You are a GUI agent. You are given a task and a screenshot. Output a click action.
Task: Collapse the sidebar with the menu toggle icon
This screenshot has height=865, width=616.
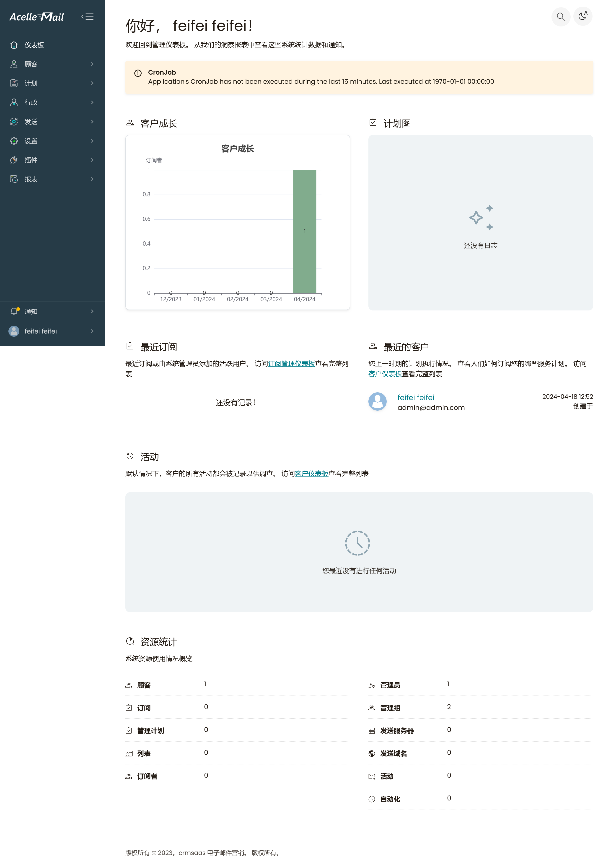coord(88,17)
